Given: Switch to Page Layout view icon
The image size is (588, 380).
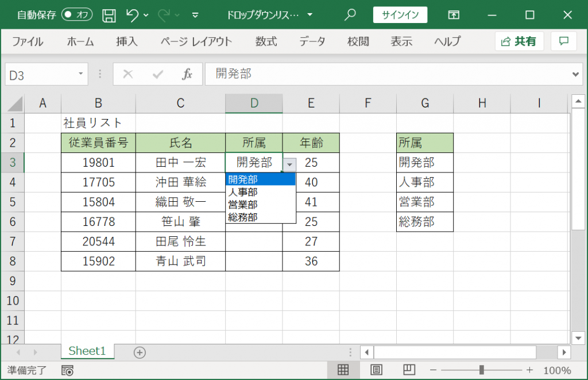Looking at the screenshot, I should (376, 370).
